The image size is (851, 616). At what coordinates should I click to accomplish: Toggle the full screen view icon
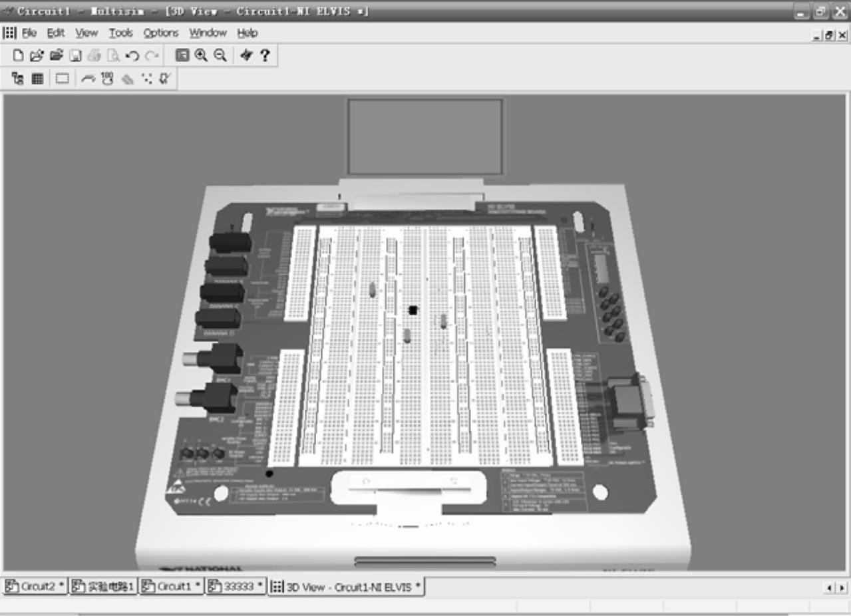(182, 56)
